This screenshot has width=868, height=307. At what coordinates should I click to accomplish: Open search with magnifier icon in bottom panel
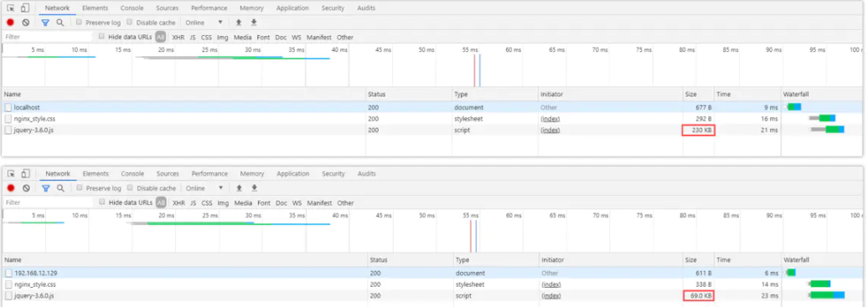coord(60,188)
